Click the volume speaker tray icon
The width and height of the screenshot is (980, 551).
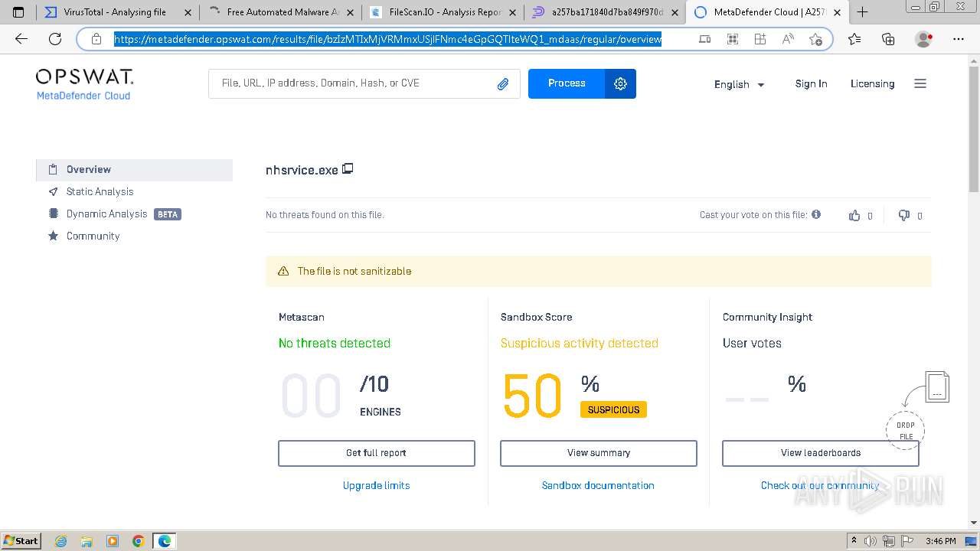pos(871,541)
